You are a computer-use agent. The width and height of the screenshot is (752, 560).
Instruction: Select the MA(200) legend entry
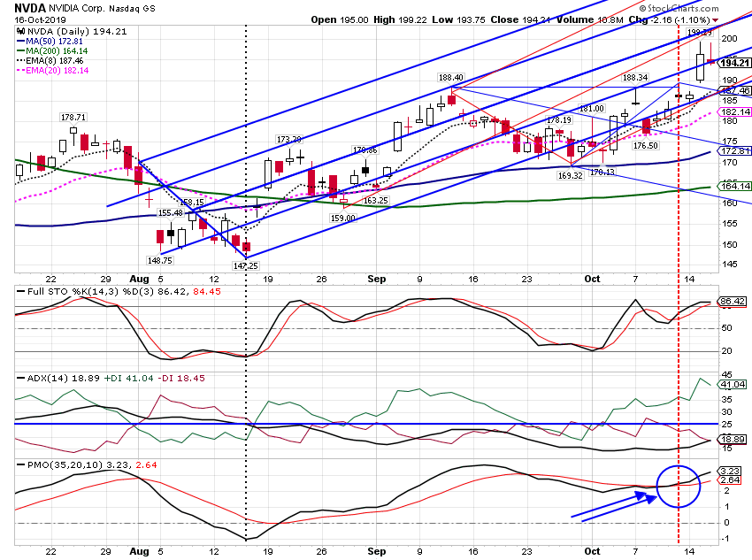click(52, 51)
